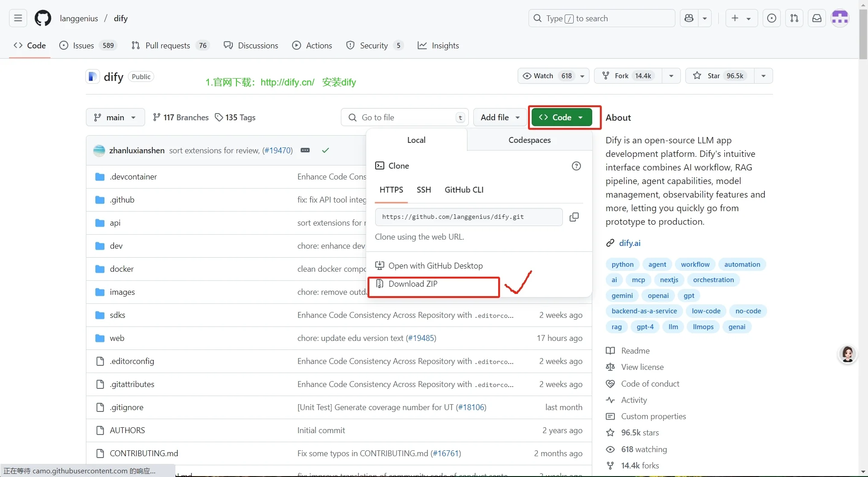This screenshot has height=477, width=868.
Task: Toggle the green Code dropdown button
Action: (x=561, y=117)
